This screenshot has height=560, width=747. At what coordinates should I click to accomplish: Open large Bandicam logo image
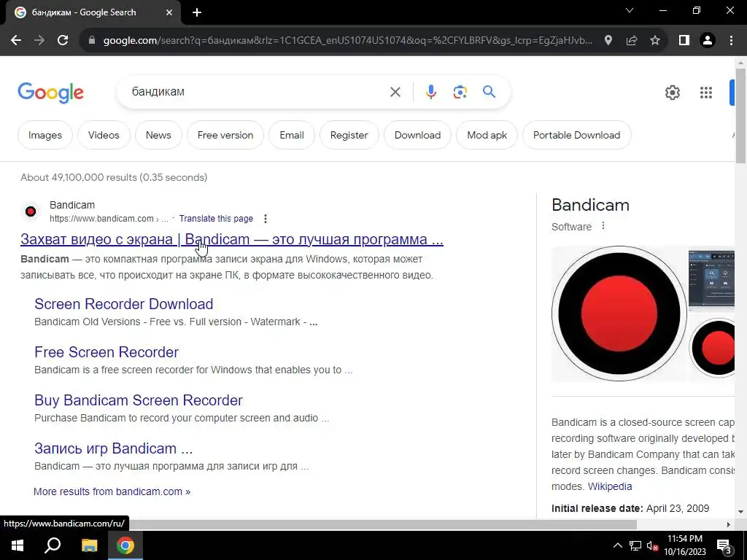click(619, 314)
